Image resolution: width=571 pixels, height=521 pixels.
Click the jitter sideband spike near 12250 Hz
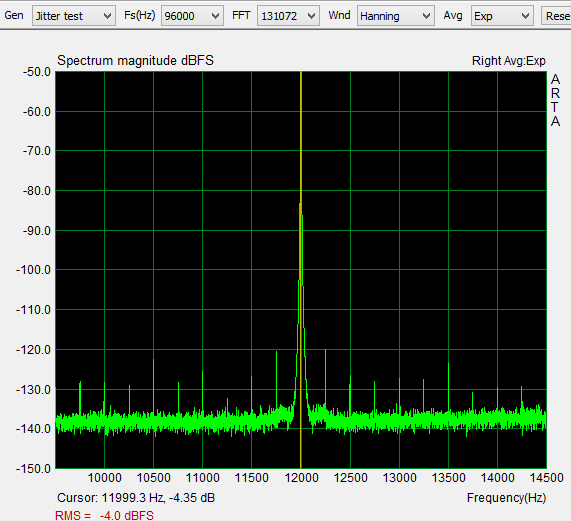click(x=325, y=379)
